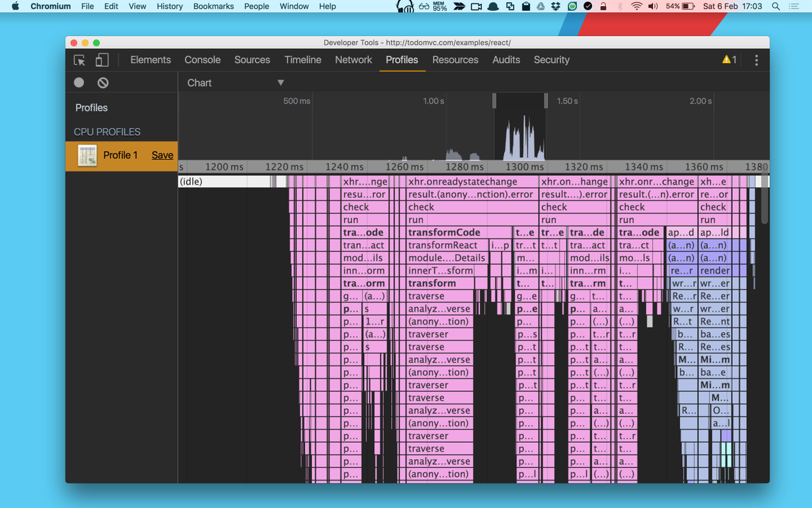Switch to the Timeline tab
This screenshot has width=812, height=508.
[302, 60]
